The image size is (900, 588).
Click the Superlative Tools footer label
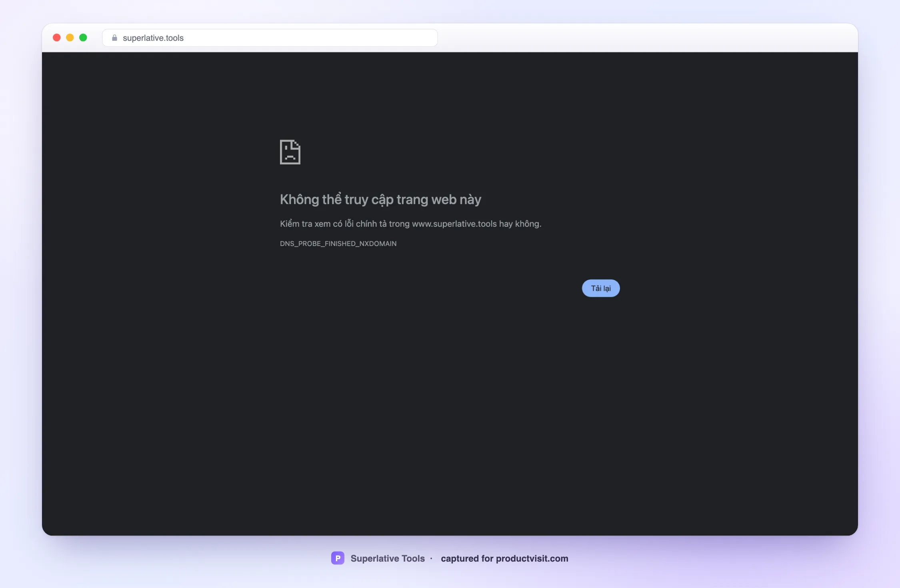click(388, 558)
